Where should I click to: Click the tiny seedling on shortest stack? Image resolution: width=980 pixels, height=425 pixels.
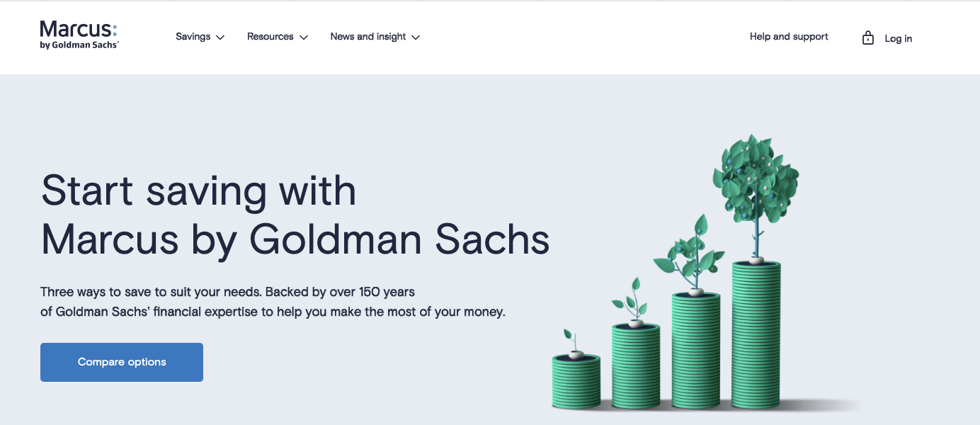(574, 344)
